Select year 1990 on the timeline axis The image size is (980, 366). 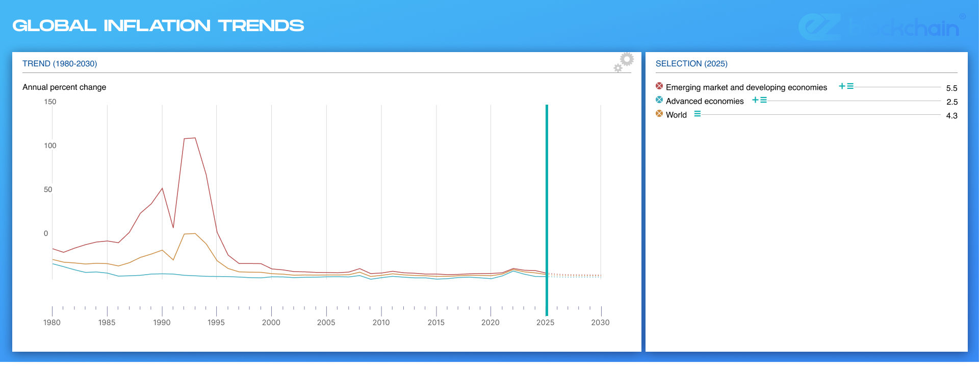point(162,322)
